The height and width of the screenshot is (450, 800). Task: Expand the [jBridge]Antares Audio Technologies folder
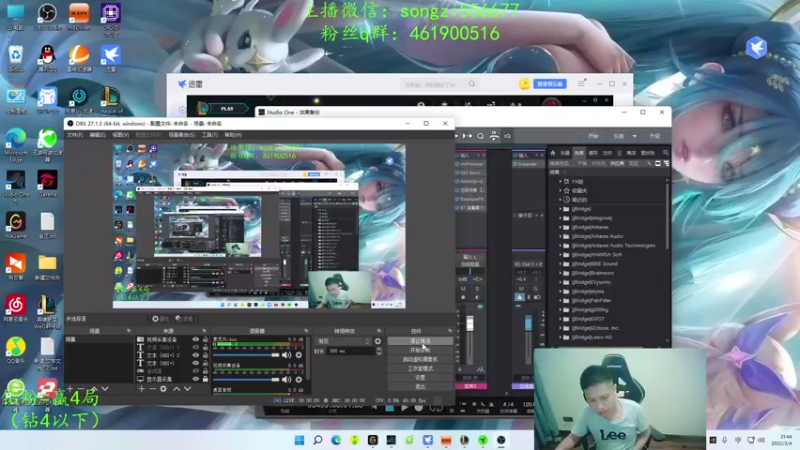(x=560, y=246)
